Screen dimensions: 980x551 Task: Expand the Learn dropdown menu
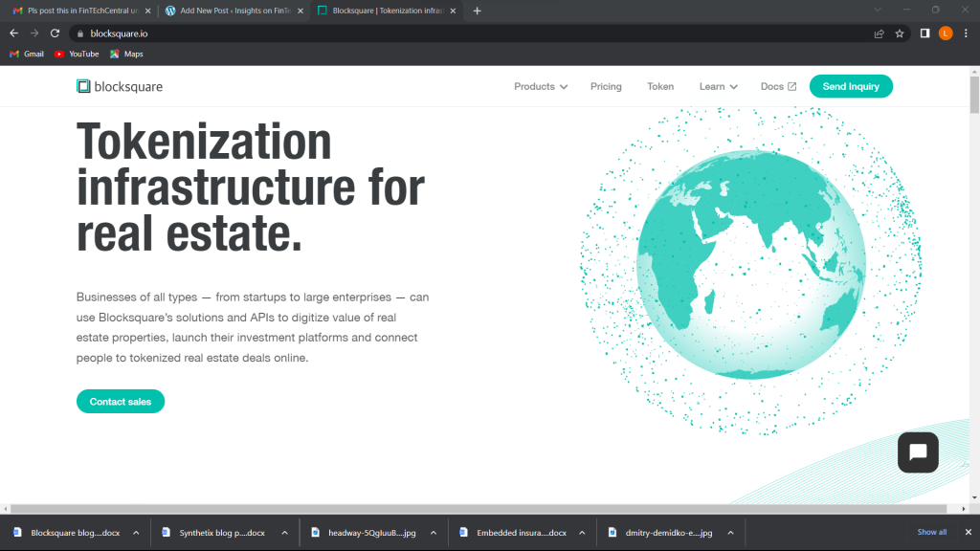[x=718, y=86]
